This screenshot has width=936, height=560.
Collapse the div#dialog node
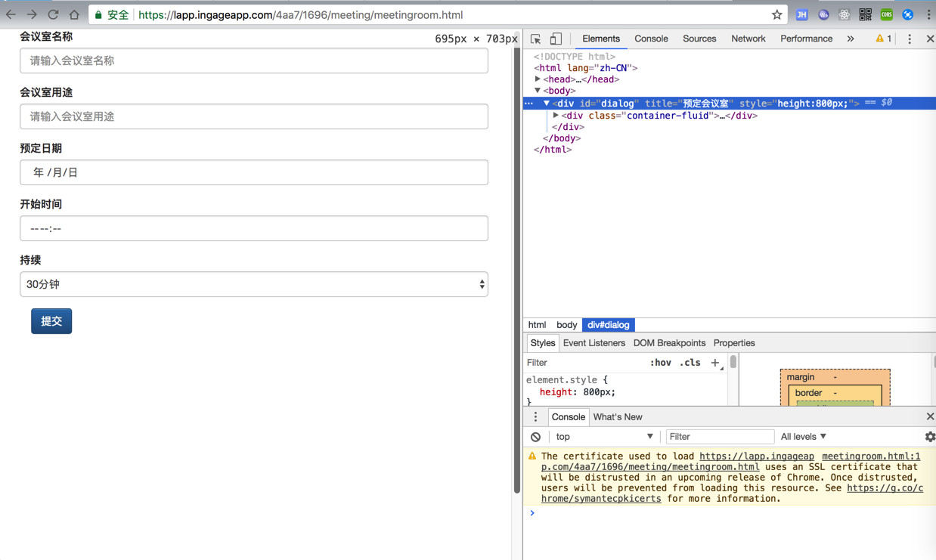pyautogui.click(x=547, y=104)
